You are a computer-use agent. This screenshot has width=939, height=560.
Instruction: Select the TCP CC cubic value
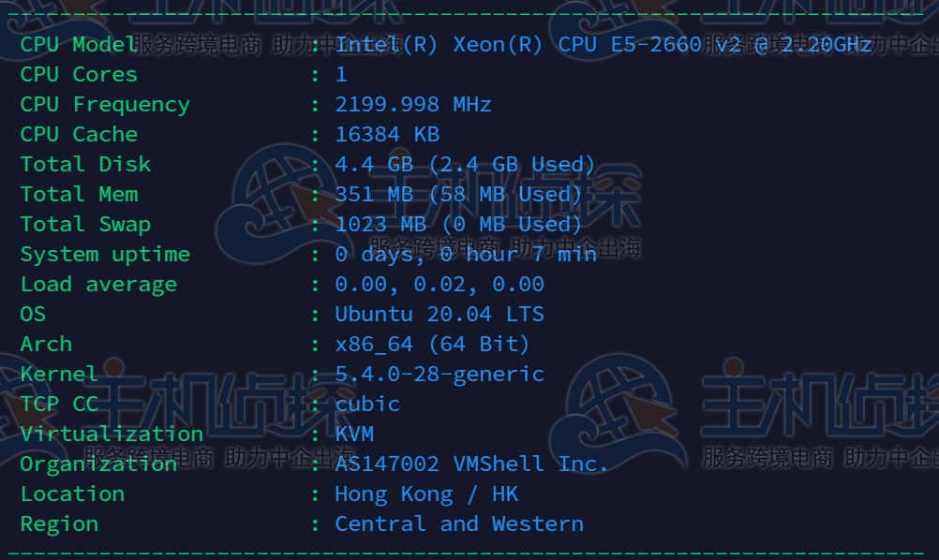[x=366, y=403]
